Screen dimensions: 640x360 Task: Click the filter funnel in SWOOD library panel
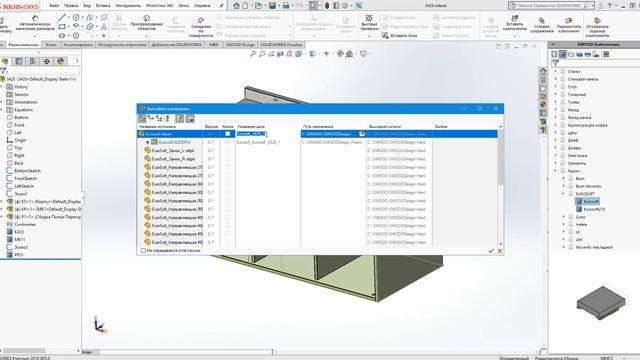click(x=555, y=63)
